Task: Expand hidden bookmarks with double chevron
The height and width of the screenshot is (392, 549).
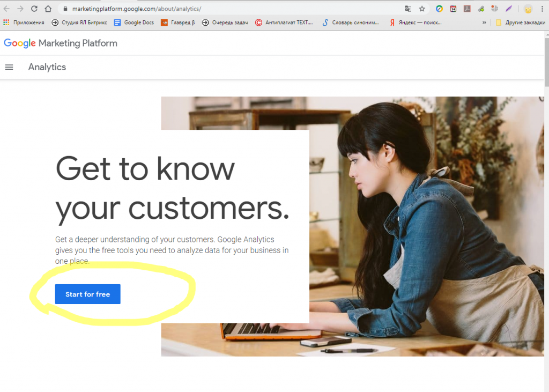Action: point(484,23)
